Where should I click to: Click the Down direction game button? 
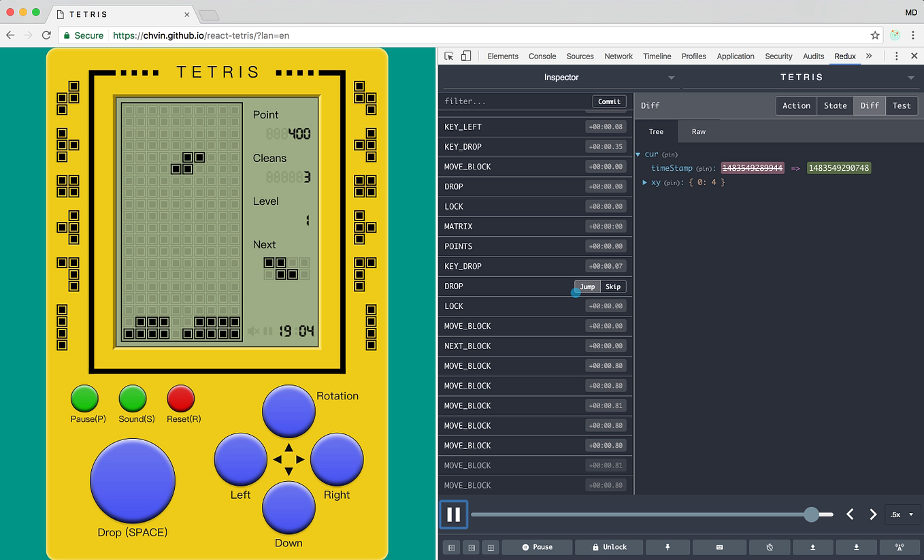289,508
